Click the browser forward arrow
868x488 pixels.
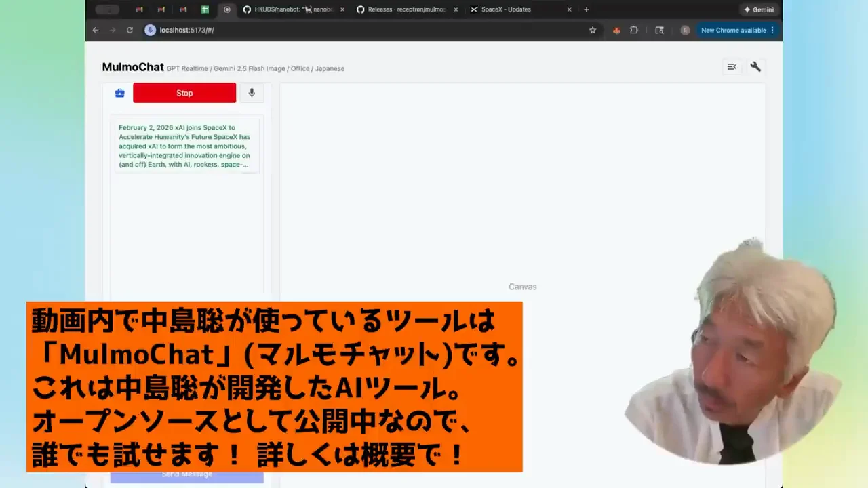coord(113,30)
